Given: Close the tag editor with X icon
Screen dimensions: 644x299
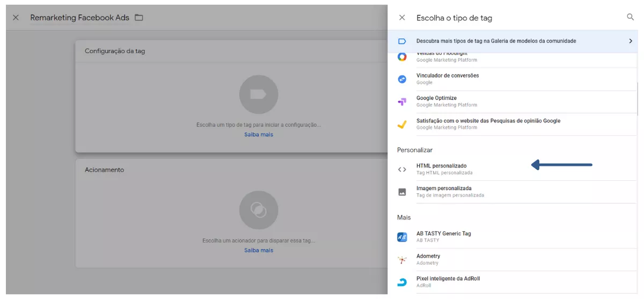Looking at the screenshot, I should (x=16, y=18).
